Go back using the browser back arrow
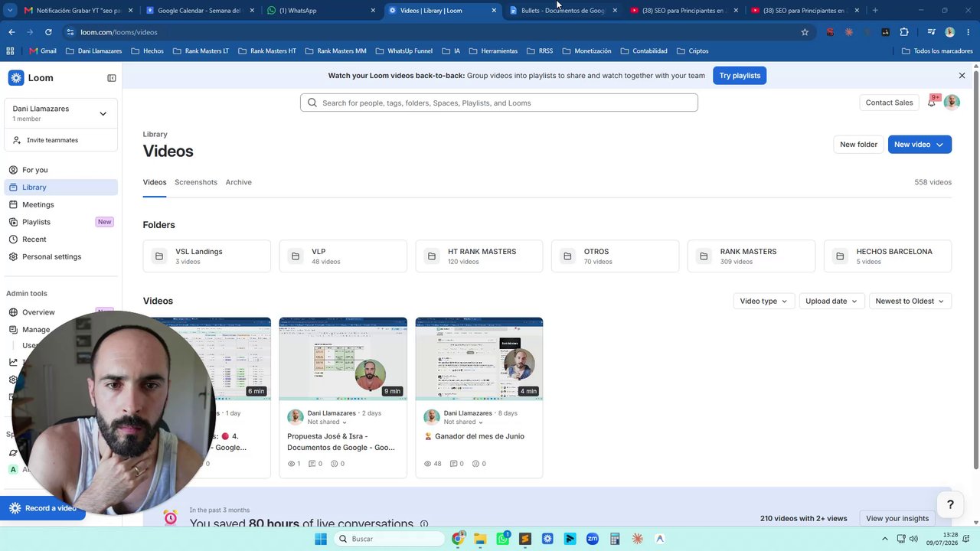This screenshot has height=551, width=980. [x=11, y=32]
